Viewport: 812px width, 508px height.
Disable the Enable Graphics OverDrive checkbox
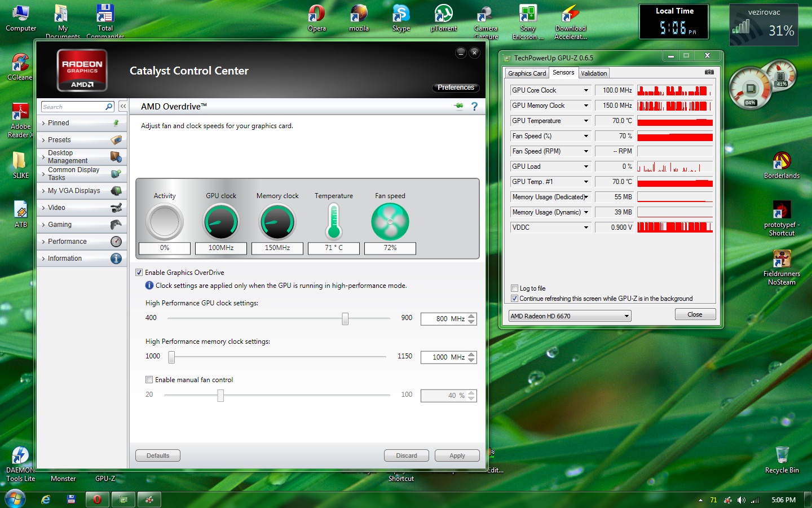pos(139,273)
